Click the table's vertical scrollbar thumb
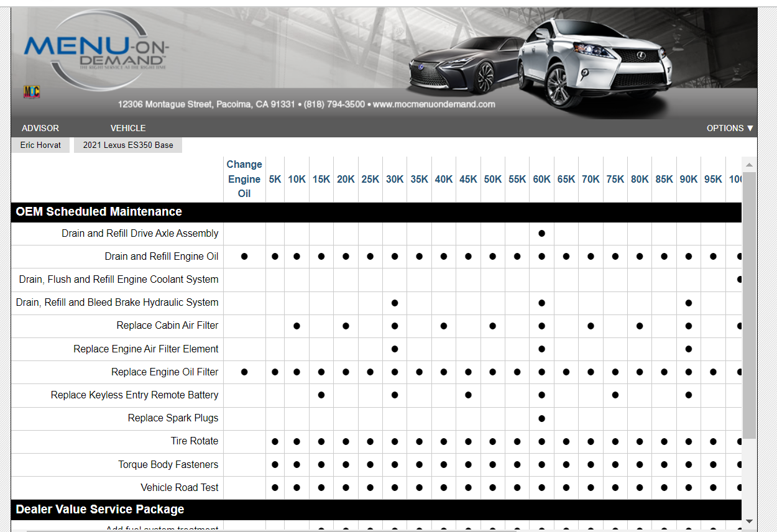Viewport: 777px width, 532px height. click(749, 305)
